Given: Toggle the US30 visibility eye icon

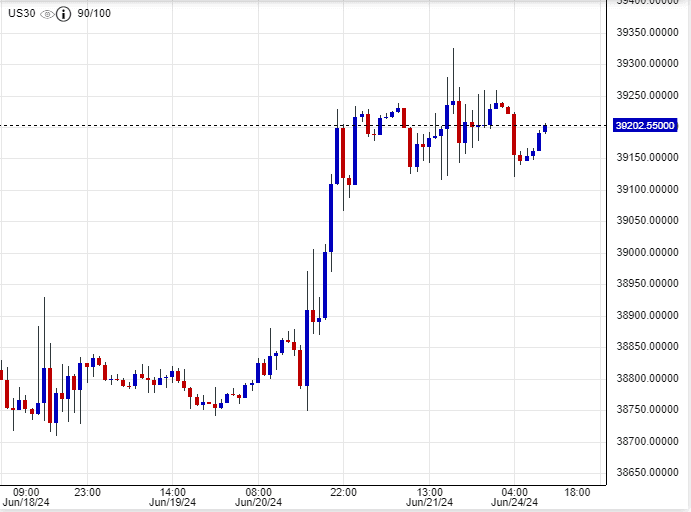Looking at the screenshot, I should coord(47,15).
